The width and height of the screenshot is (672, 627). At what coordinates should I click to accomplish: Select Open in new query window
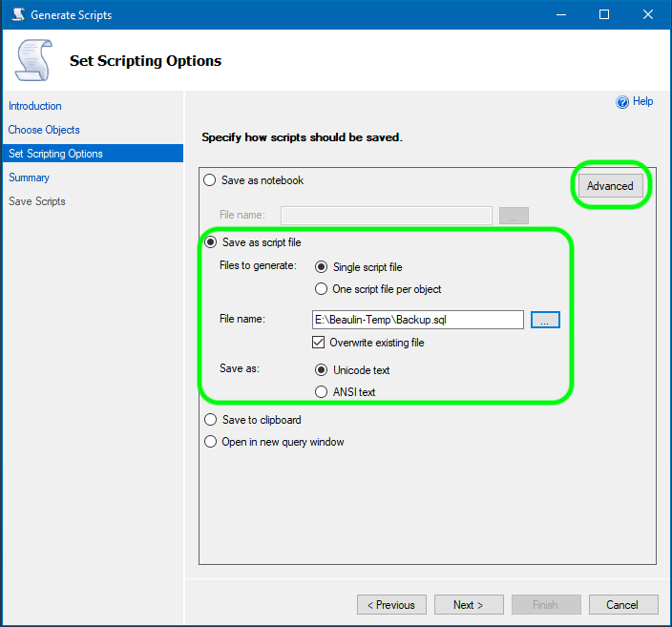(x=210, y=442)
